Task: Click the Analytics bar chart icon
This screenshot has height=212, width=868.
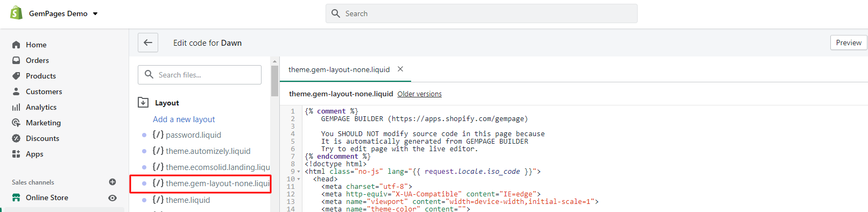Action: click(16, 107)
